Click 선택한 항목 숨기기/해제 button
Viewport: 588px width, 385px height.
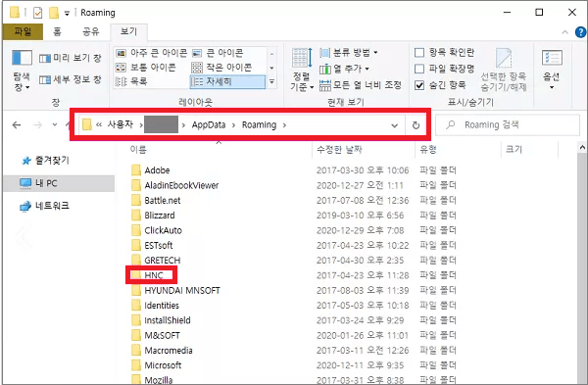click(504, 71)
